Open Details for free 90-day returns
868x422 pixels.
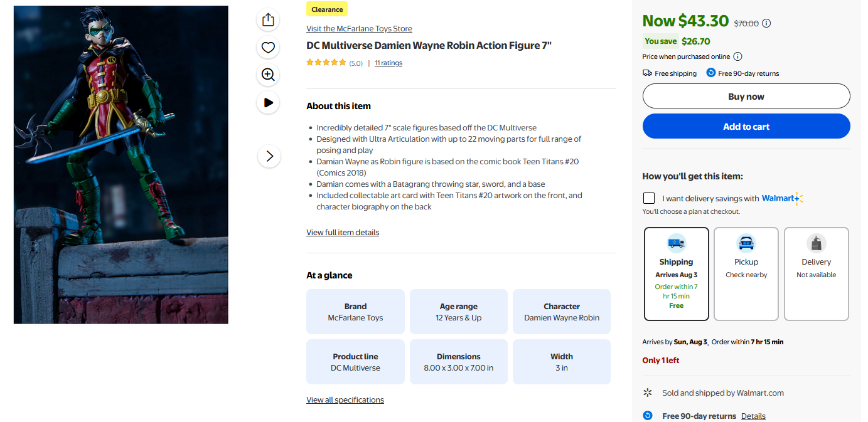point(753,416)
